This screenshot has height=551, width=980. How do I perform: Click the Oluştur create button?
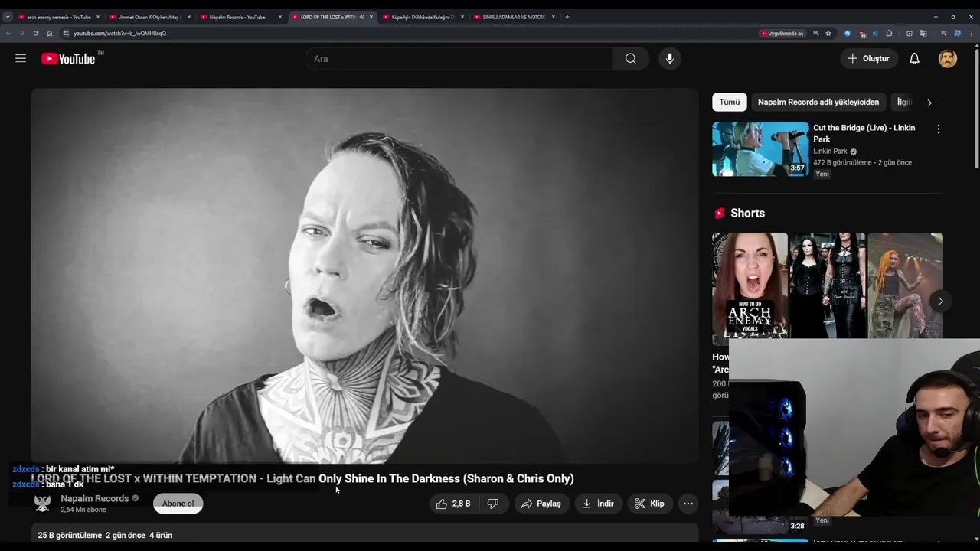click(x=868, y=58)
